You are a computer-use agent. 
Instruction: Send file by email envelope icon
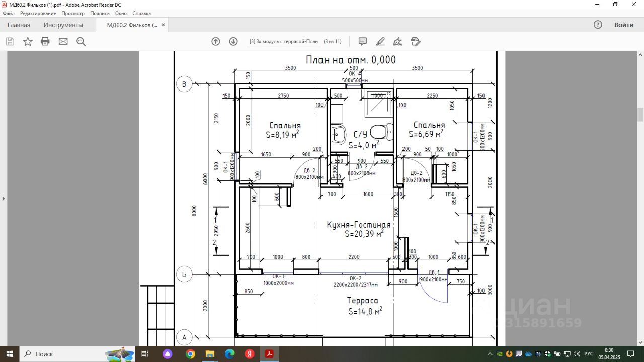63,42
